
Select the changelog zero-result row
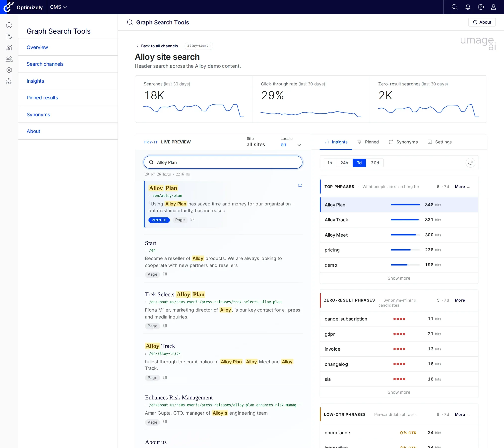399,364
